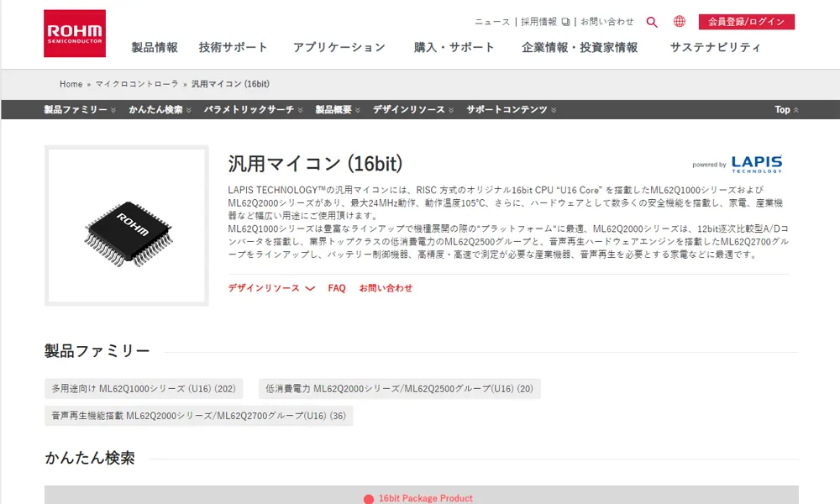The image size is (840, 504).
Task: Click the external link icon beside 採用情報
Action: tap(565, 22)
